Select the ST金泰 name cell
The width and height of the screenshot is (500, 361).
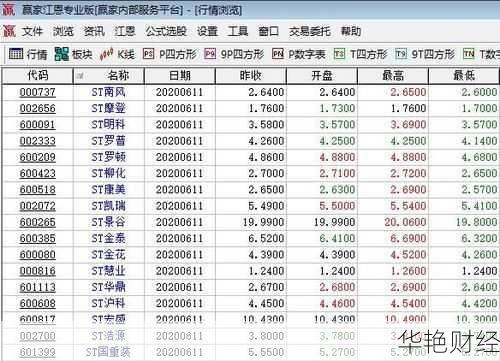click(x=109, y=238)
